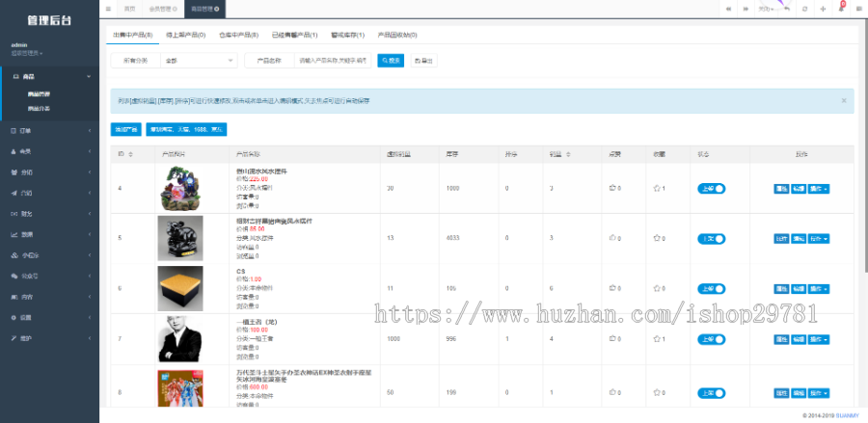
Task: Click the hamburger menu icon in top bar
Action: click(108, 9)
